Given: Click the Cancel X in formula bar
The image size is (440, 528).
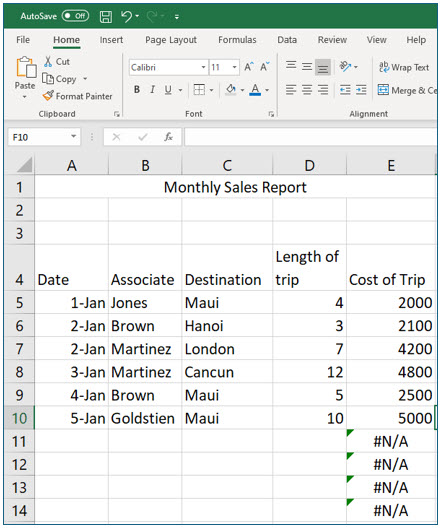Looking at the screenshot, I should (116, 137).
